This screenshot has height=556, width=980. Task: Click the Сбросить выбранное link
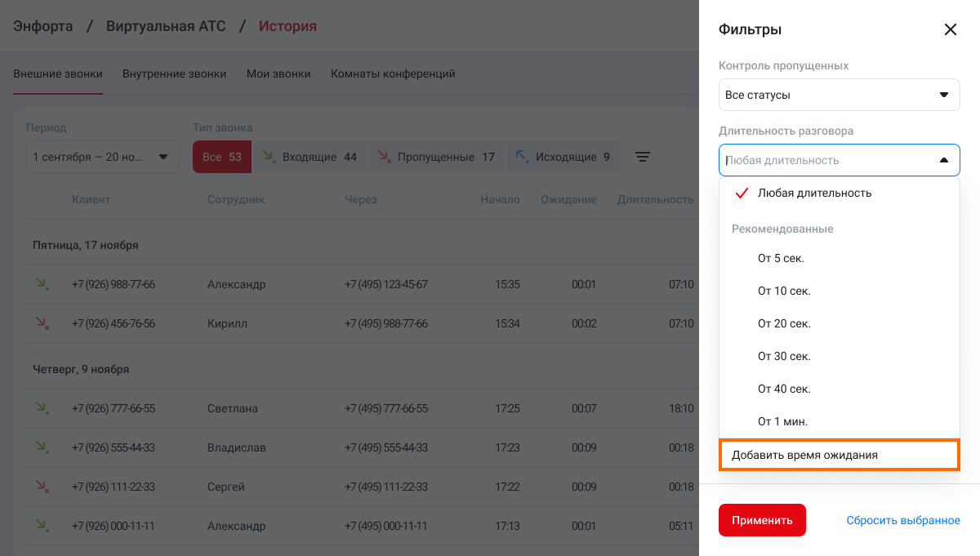pos(902,520)
